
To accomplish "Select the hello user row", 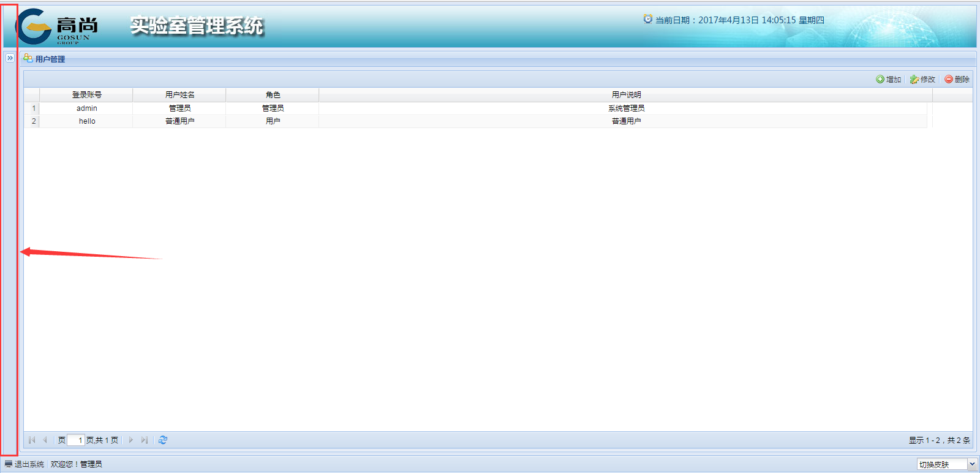I will (87, 121).
